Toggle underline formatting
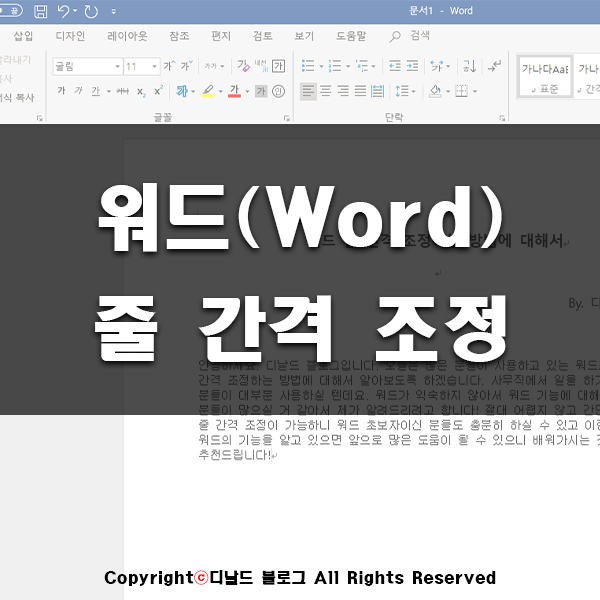600x600 pixels. [96, 91]
